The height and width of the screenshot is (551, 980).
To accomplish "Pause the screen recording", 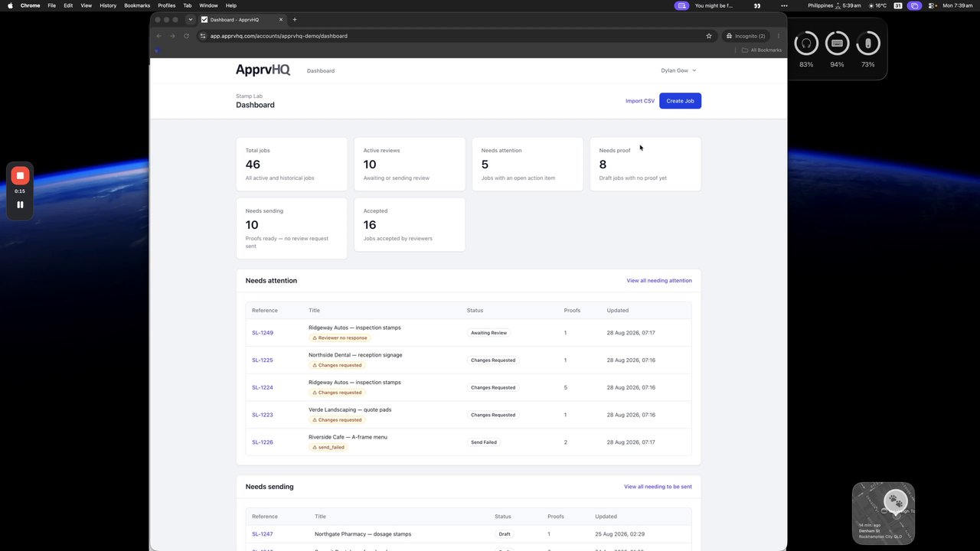I will coord(20,204).
